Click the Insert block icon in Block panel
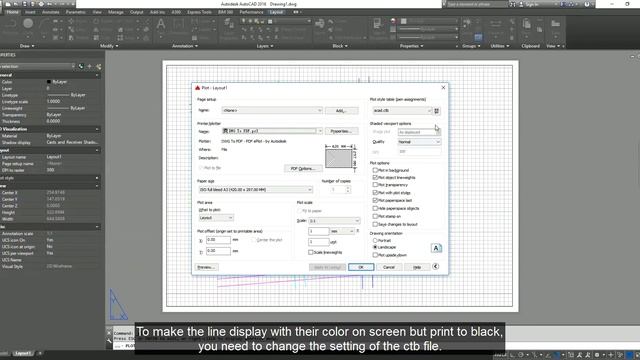640x360 pixels. 320,24
